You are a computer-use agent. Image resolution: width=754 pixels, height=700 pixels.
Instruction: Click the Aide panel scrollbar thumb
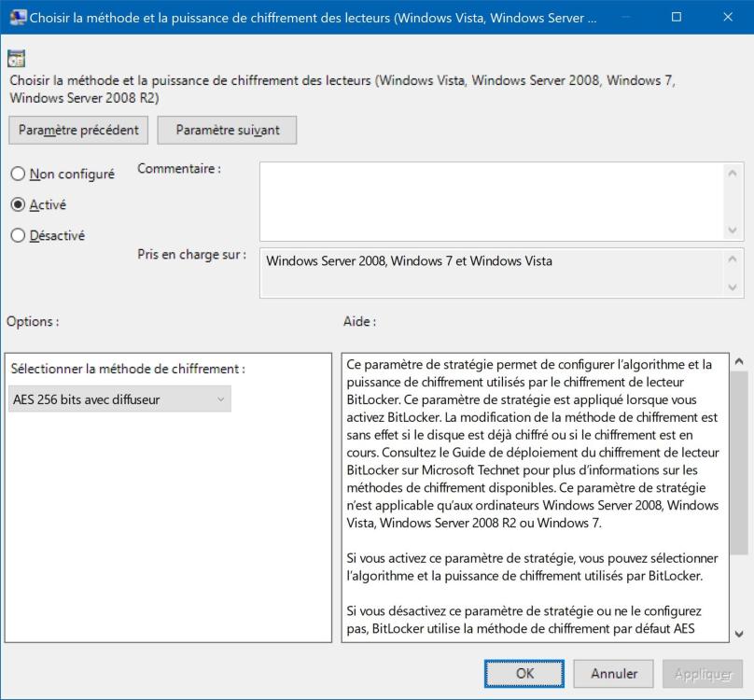point(739,462)
